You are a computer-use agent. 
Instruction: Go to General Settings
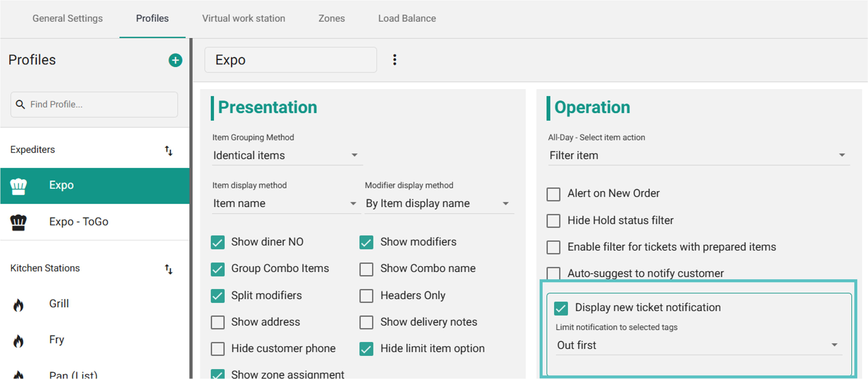[67, 19]
